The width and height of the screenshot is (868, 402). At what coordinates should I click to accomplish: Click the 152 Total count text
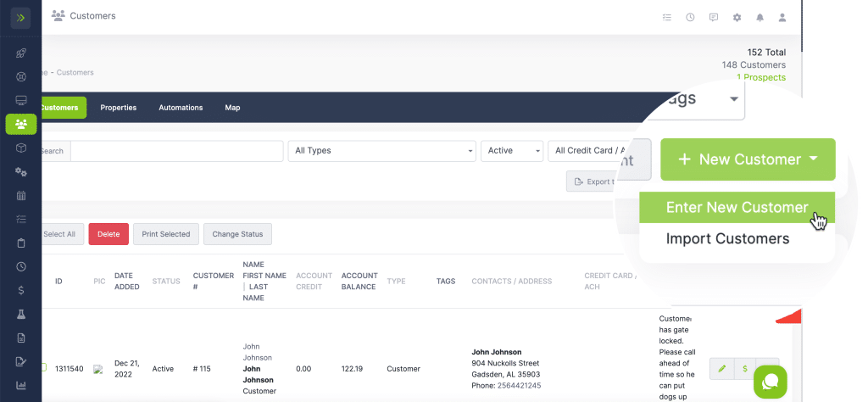(766, 53)
